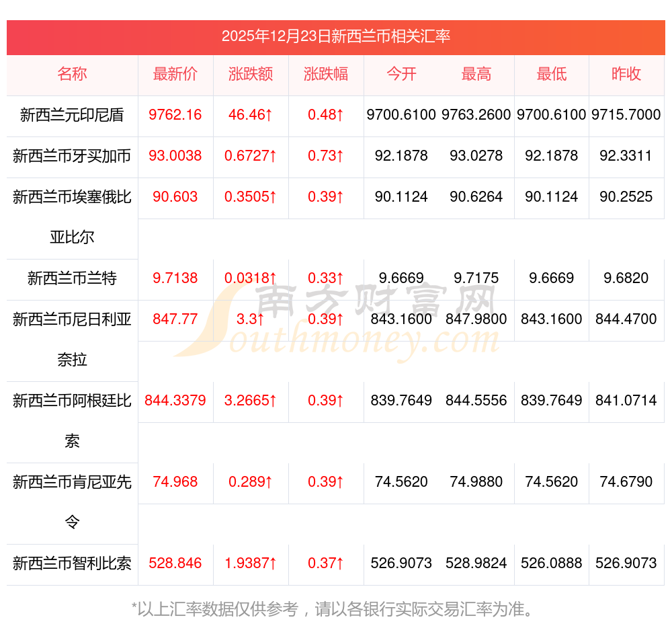The width and height of the screenshot is (672, 630).
Task: Click the latest price 847.77
Action: (175, 319)
